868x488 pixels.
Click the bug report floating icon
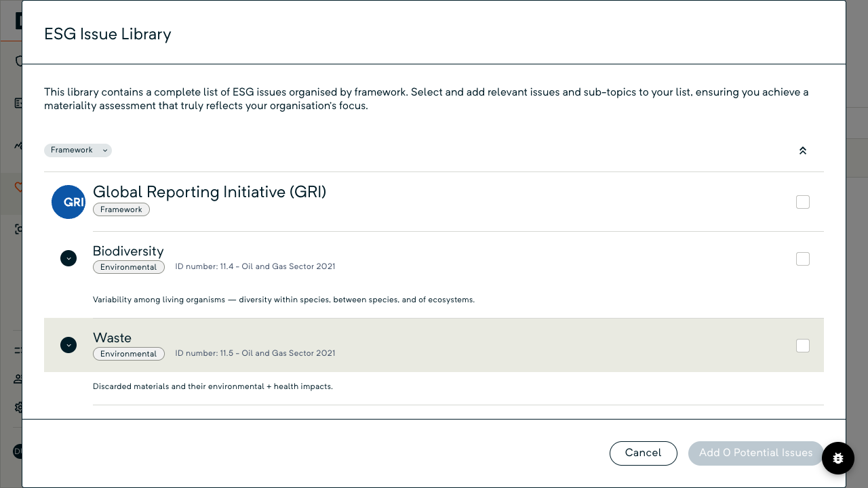(x=838, y=458)
